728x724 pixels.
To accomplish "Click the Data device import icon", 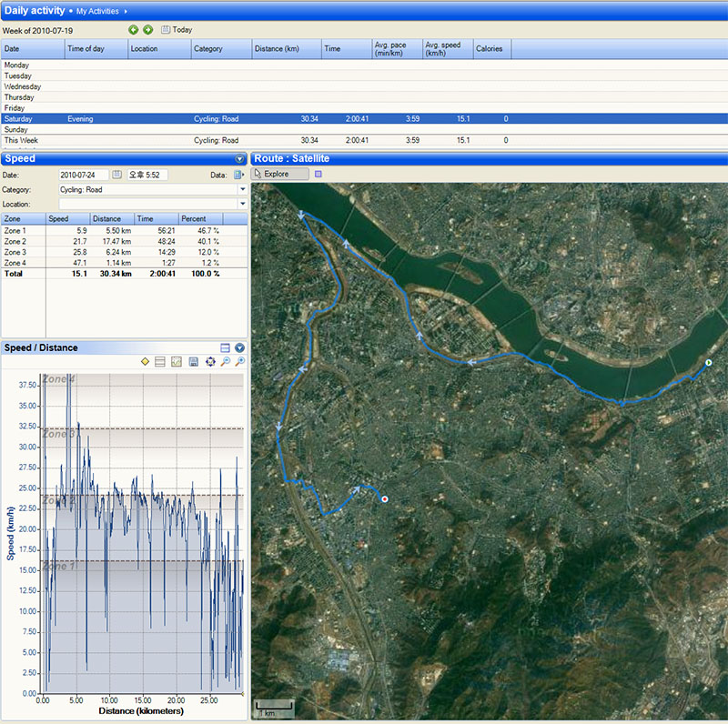I will click(238, 175).
